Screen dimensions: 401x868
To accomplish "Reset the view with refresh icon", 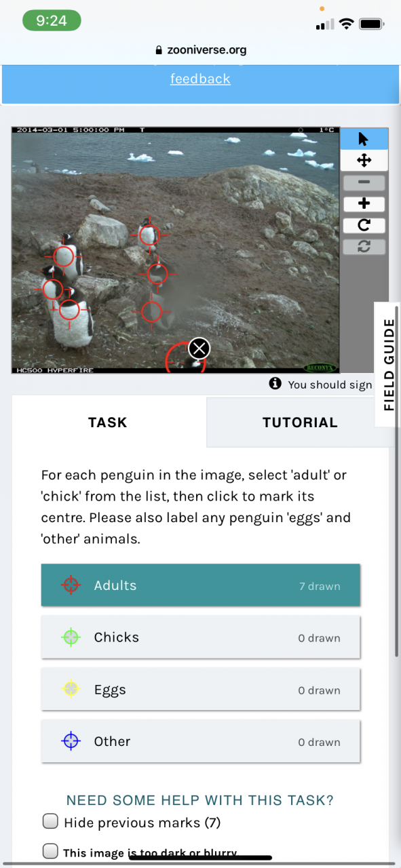I will tap(364, 247).
